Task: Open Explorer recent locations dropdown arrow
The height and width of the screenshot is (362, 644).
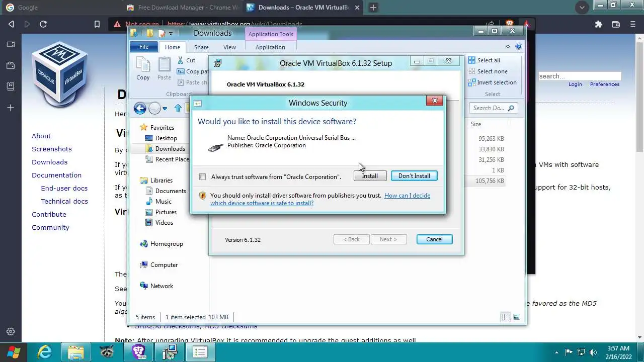Action: [165, 109]
